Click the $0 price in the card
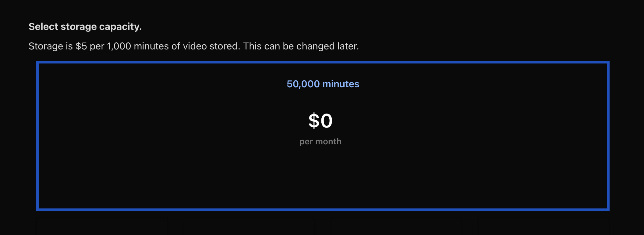The width and height of the screenshot is (644, 235). point(320,121)
